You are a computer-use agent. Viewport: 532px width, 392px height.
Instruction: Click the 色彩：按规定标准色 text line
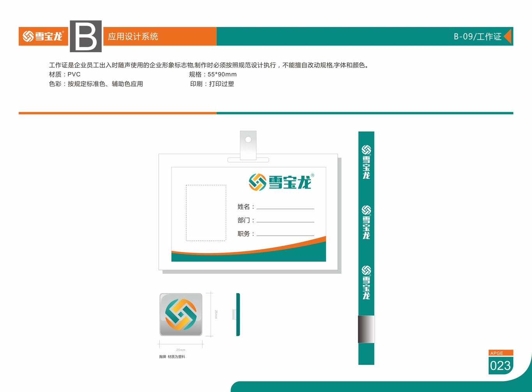tap(96, 84)
